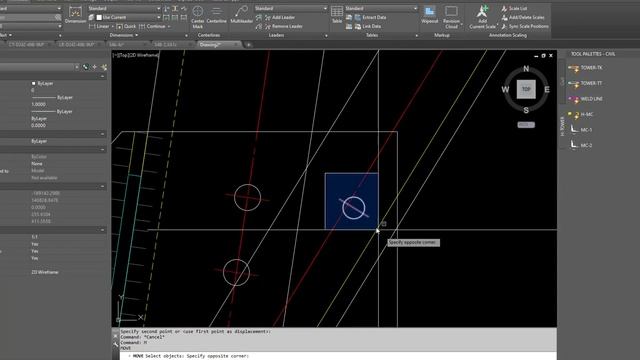This screenshot has height=360, width=640.
Task: Click the Centerline tool
Action: [216, 16]
